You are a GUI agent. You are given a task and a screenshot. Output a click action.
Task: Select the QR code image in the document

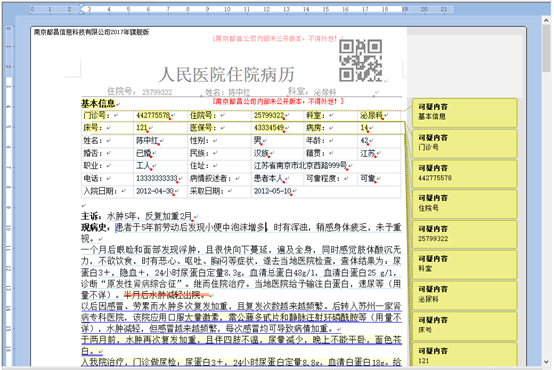360,61
